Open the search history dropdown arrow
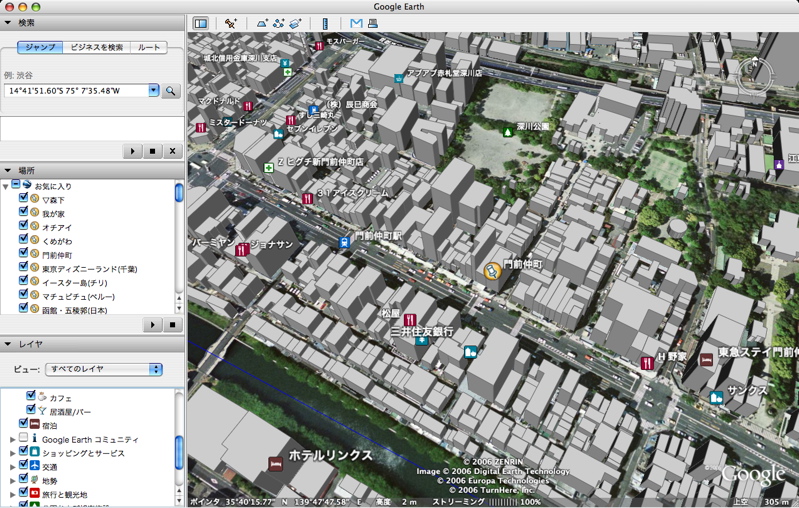The height and width of the screenshot is (508, 799). tap(153, 91)
